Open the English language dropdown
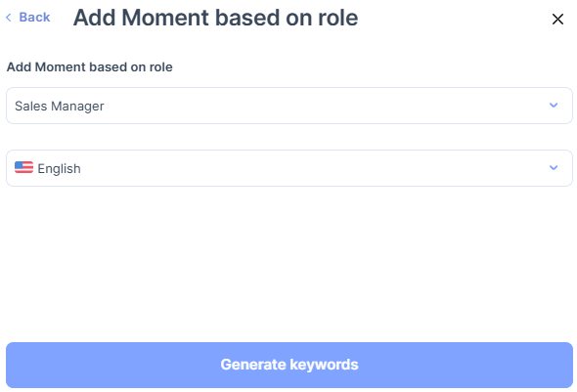The width and height of the screenshot is (577, 392). (x=289, y=168)
